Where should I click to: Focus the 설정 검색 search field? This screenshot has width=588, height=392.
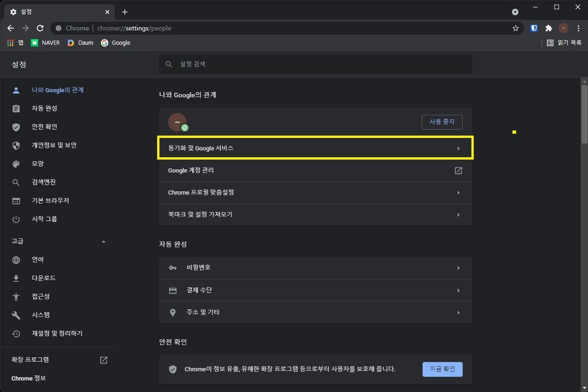316,65
